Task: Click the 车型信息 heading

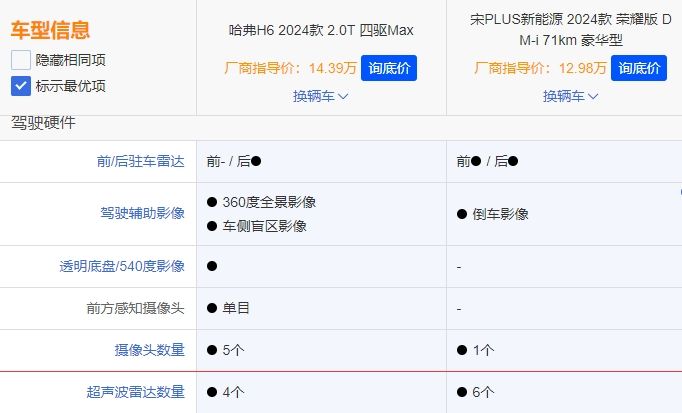Action: point(51,31)
